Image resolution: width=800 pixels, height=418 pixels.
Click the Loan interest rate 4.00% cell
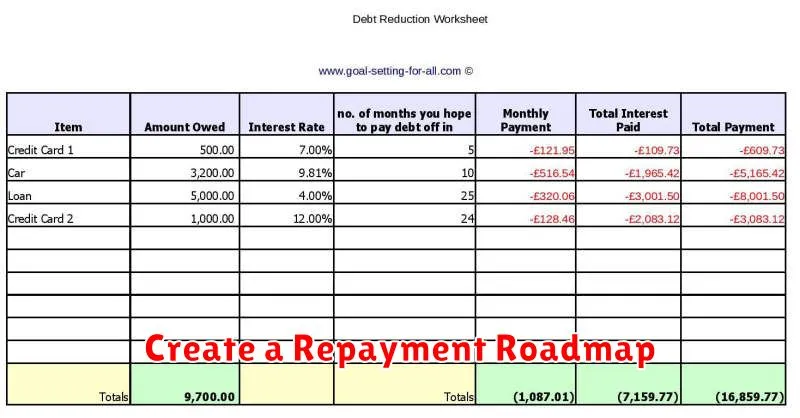tap(287, 195)
